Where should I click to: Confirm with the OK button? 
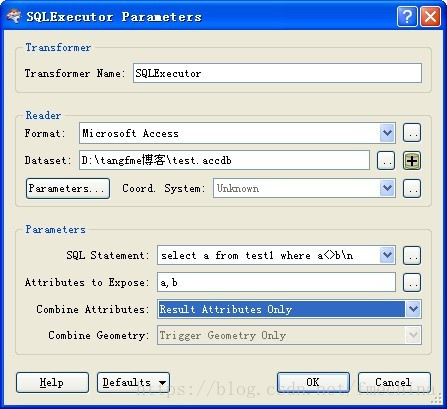(313, 382)
